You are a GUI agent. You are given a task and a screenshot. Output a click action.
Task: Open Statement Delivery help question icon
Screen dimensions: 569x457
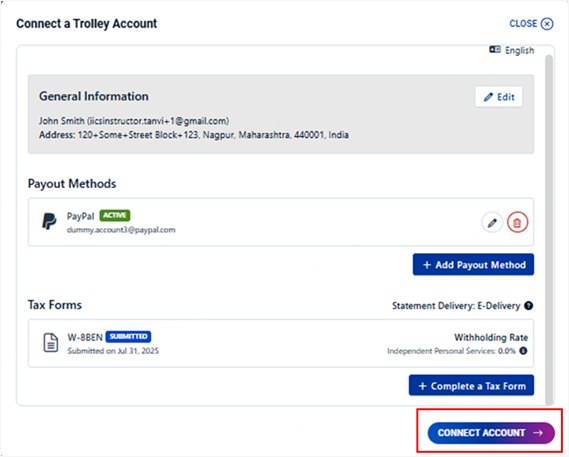tap(528, 306)
